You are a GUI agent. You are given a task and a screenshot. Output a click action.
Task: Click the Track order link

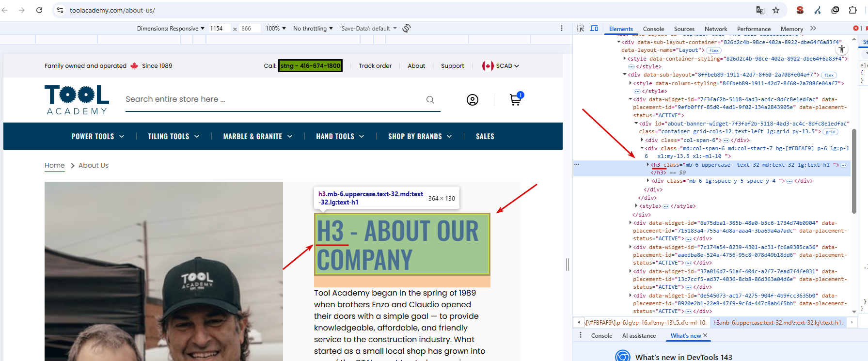pyautogui.click(x=375, y=66)
